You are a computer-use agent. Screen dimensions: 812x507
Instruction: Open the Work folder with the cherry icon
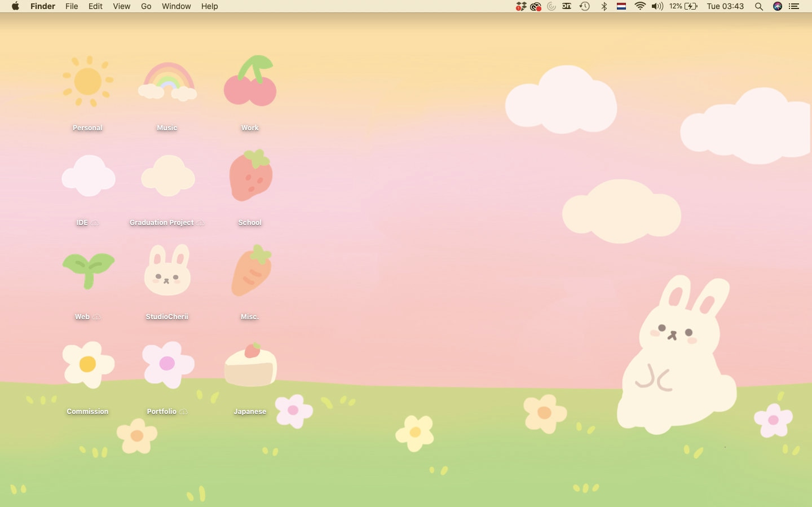tap(250, 82)
